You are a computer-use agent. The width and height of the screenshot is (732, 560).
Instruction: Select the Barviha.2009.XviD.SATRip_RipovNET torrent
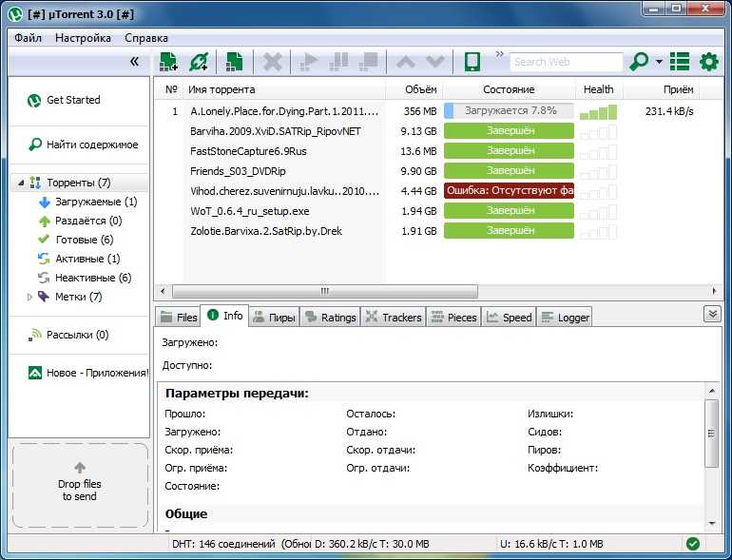click(x=276, y=131)
